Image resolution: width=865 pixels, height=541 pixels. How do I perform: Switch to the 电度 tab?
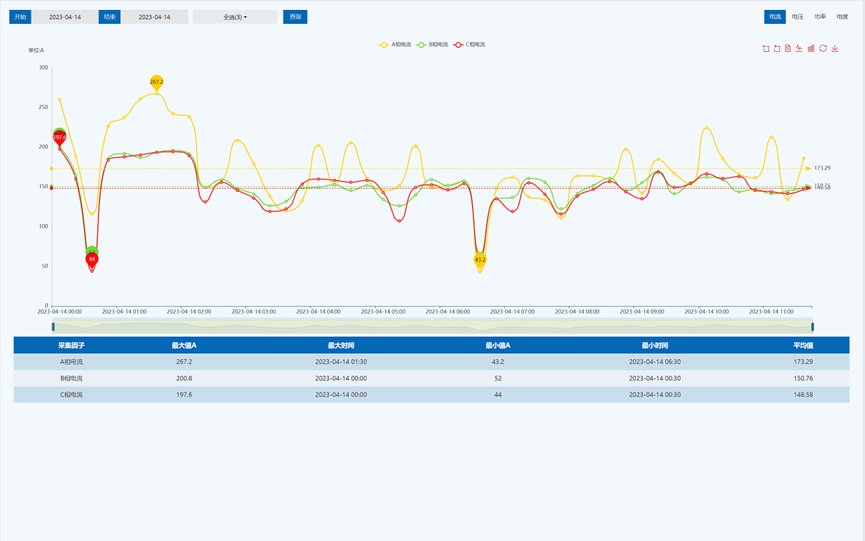tap(842, 17)
